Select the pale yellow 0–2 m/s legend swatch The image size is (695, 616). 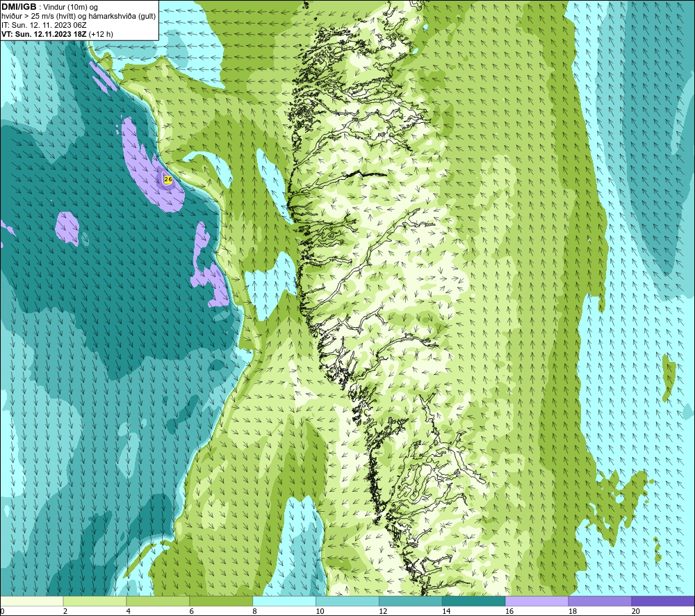32,601
